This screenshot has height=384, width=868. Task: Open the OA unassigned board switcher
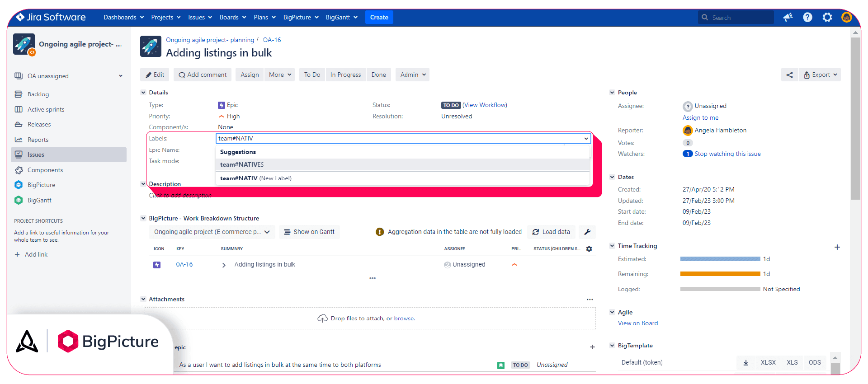[x=69, y=76]
